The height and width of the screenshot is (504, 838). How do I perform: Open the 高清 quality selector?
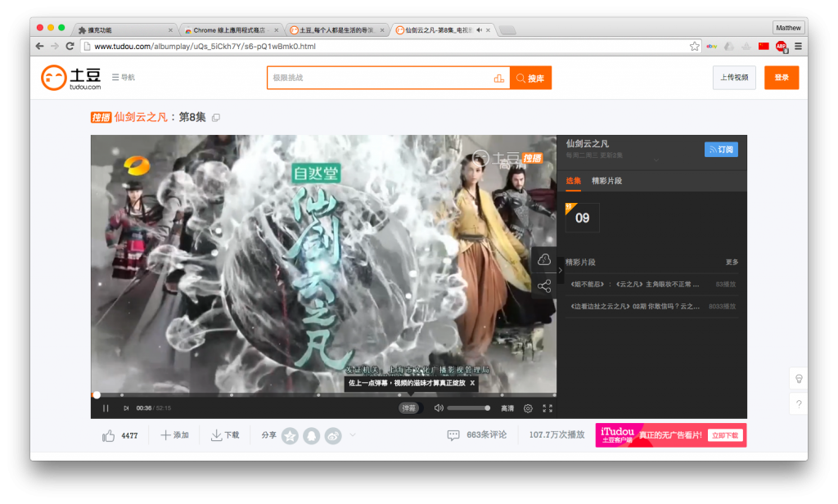507,408
